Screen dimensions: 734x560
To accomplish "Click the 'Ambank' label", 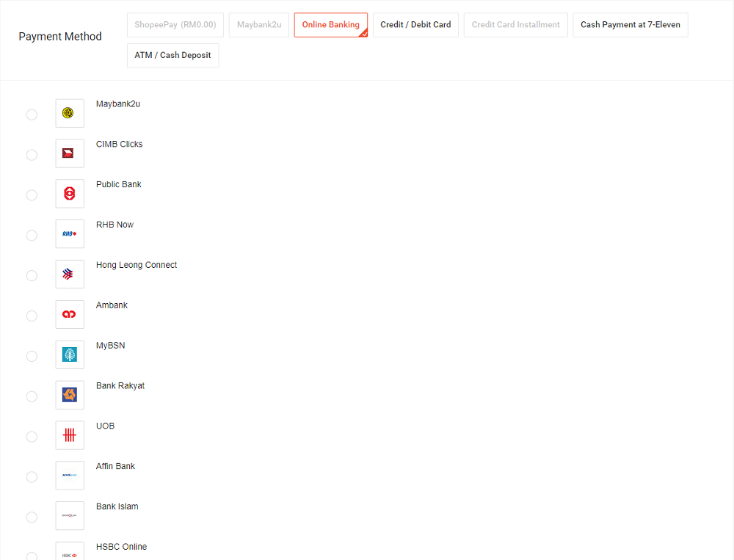I will [112, 305].
